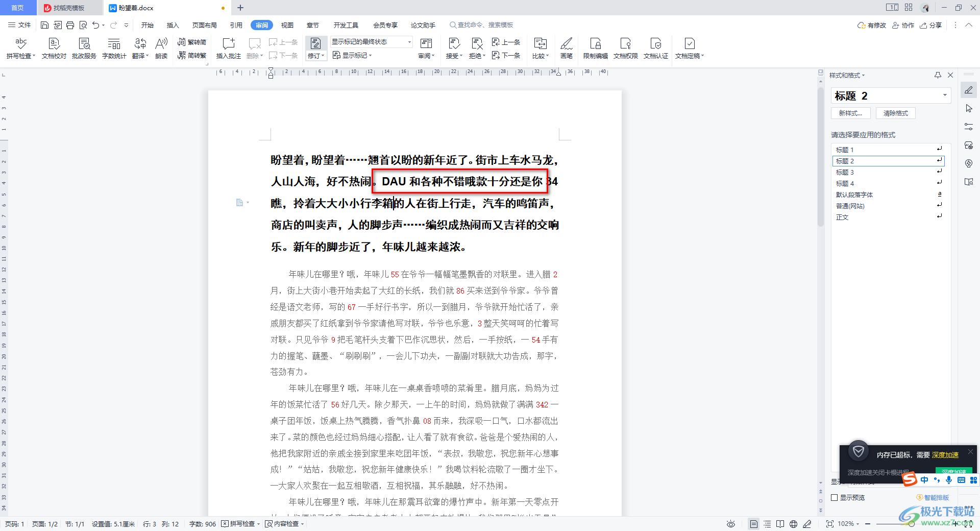Viewport: 980px width, 531px height.
Task: Convert traditional to simplified with 繁转简
Action: coord(192,42)
